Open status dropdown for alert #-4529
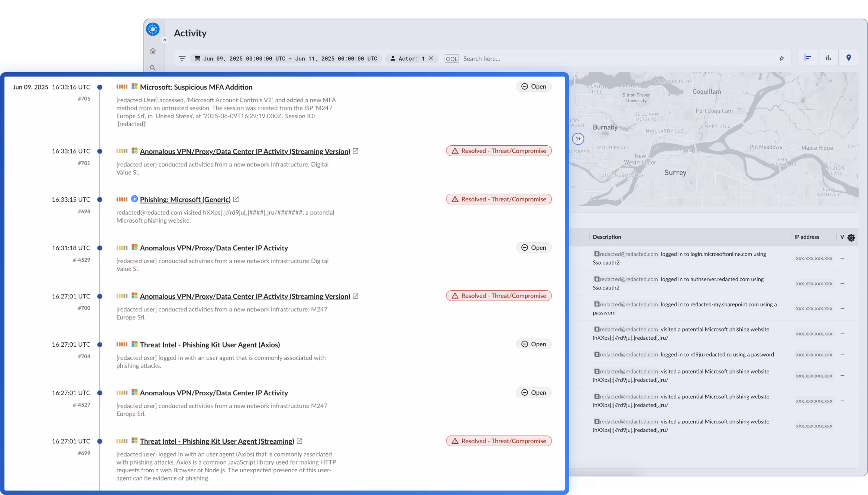This screenshot has height=495, width=868. point(534,247)
